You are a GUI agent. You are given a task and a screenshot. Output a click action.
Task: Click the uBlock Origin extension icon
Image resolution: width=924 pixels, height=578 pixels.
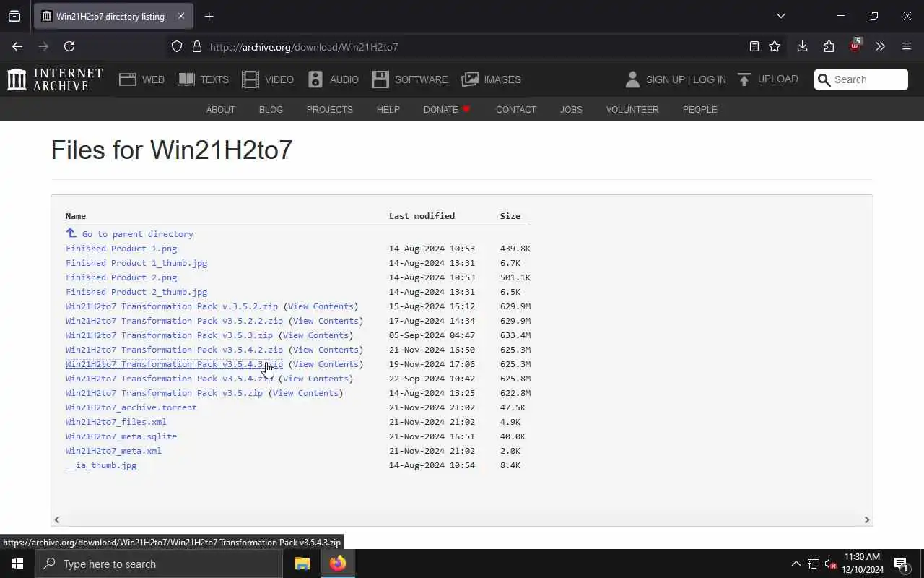(855, 46)
